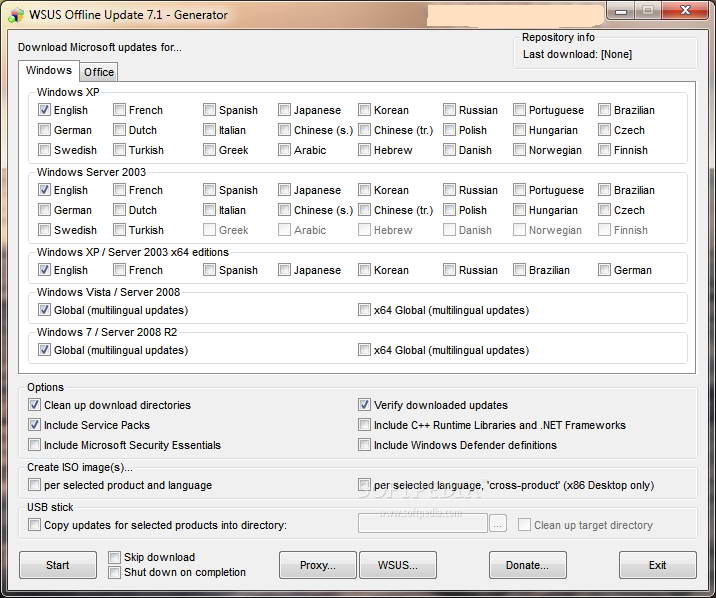716x598 pixels.
Task: Check Korean in x64 editions group
Action: click(364, 270)
